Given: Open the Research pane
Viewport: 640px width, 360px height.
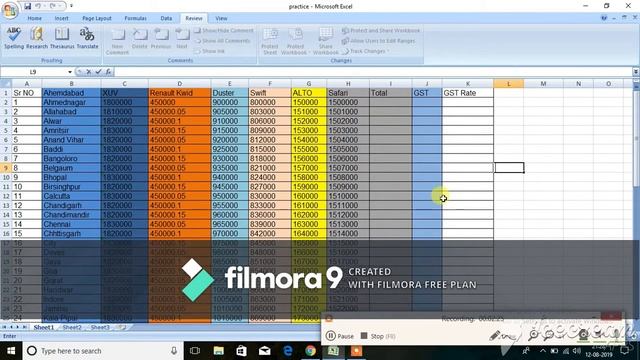Looking at the screenshot, I should click(37, 38).
